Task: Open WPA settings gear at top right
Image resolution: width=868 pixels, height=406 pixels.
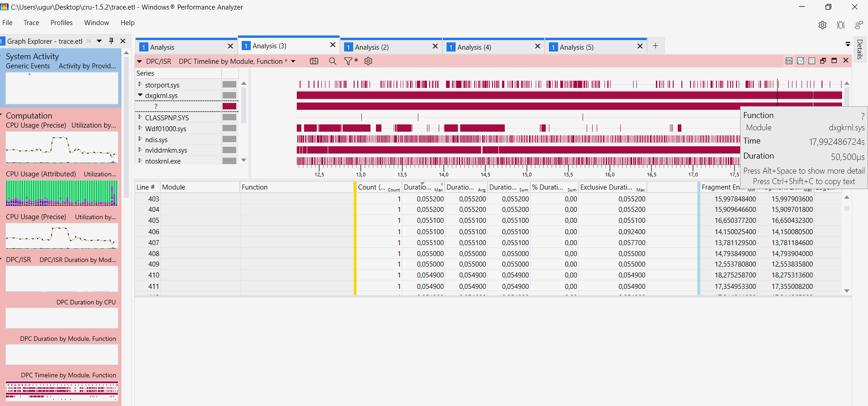Action: [822, 25]
